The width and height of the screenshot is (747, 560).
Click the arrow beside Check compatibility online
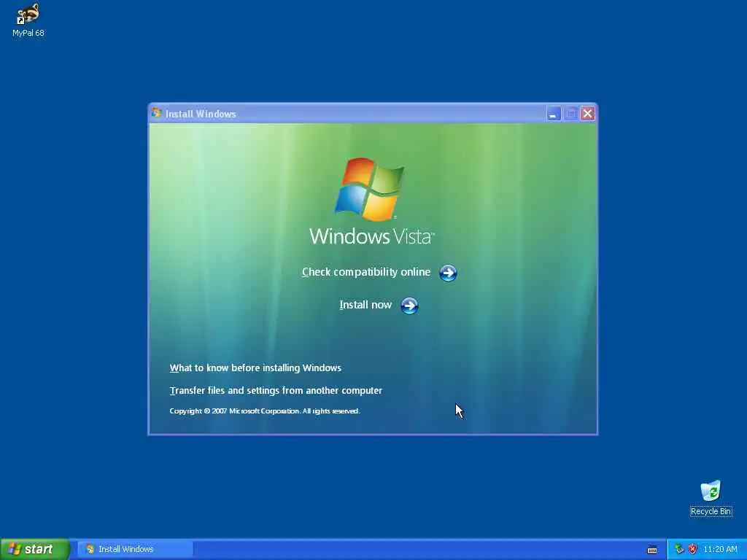(448, 273)
